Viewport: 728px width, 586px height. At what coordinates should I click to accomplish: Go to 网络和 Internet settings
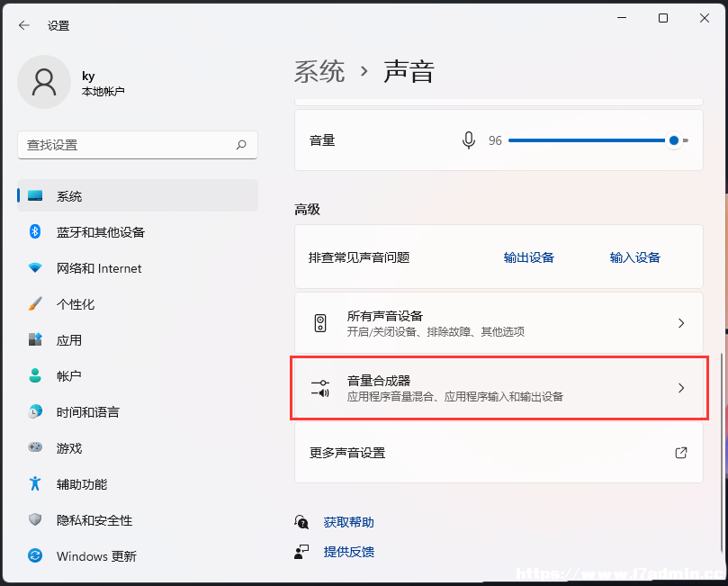point(138,268)
